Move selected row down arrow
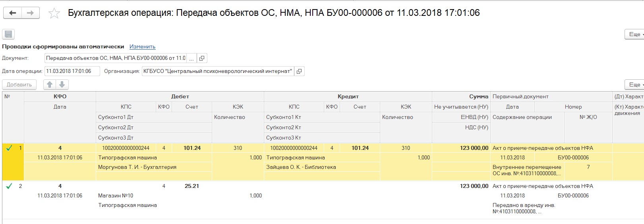 point(62,84)
